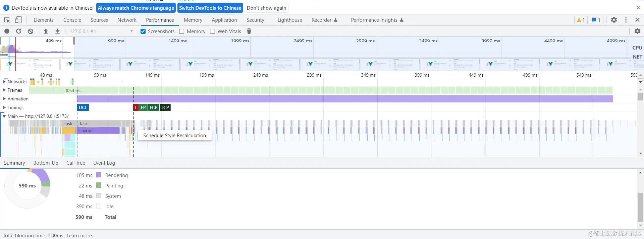The height and width of the screenshot is (239, 644).
Task: Save the profile with the download arrow
Action: click(57, 31)
